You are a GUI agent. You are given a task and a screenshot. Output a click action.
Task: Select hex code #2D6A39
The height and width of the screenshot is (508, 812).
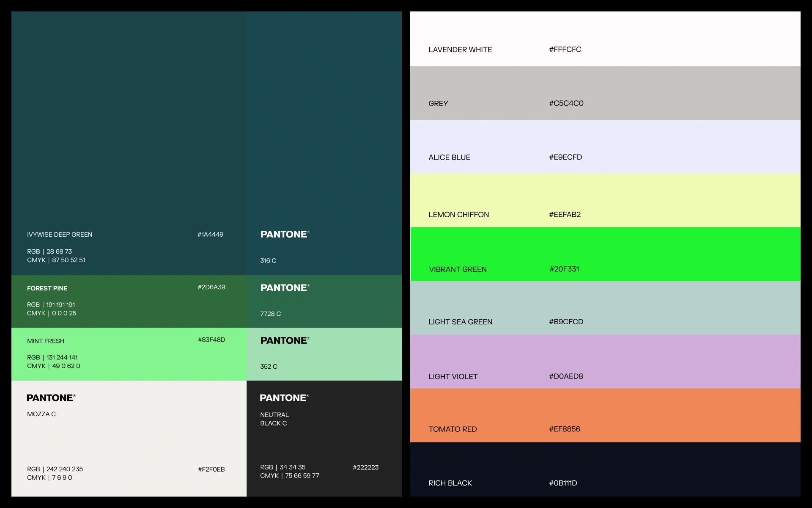coord(211,287)
